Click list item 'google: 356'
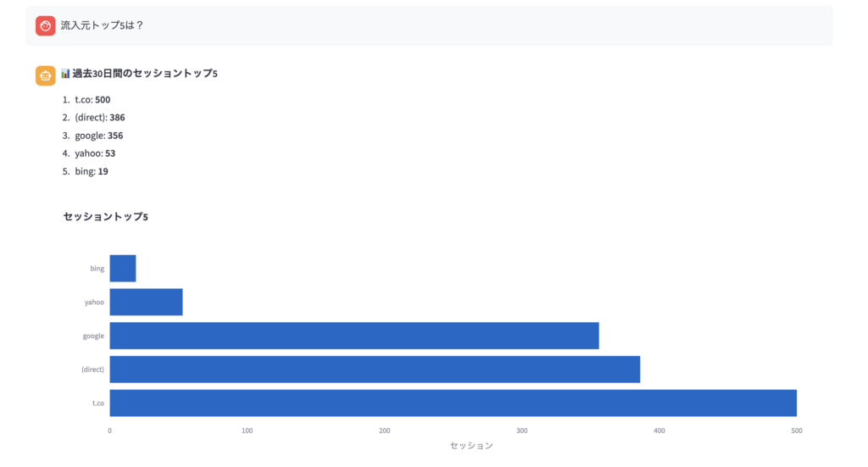Image resolution: width=868 pixels, height=467 pixels. click(98, 136)
